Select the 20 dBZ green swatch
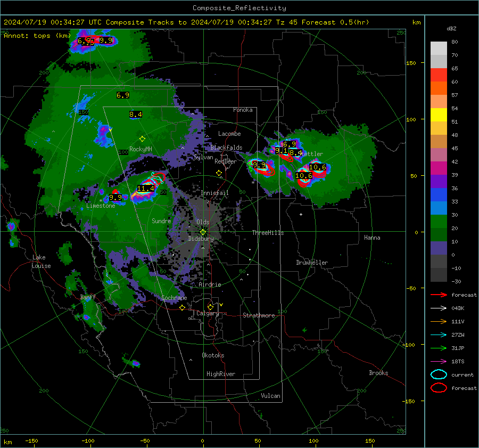479x448 pixels. click(439, 234)
